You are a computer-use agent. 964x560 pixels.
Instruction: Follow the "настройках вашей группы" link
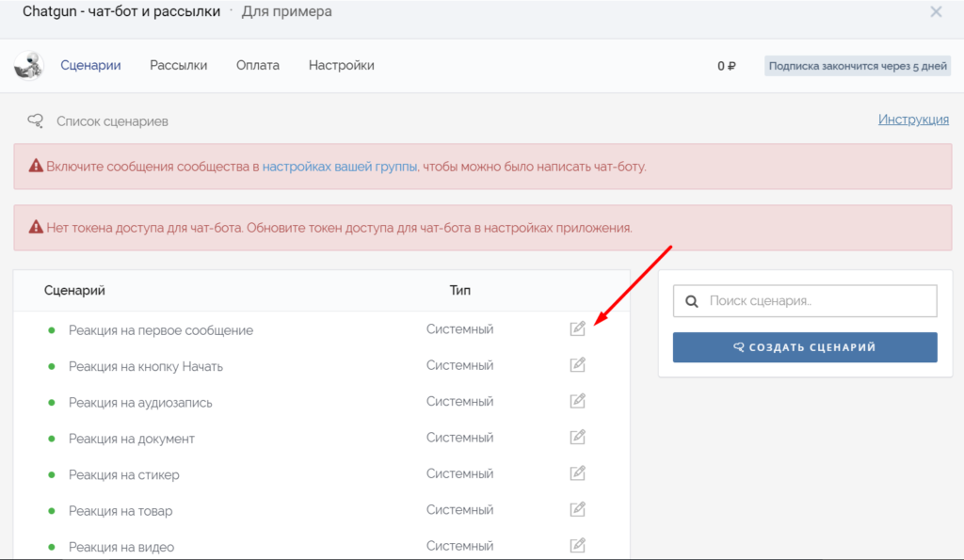point(340,167)
